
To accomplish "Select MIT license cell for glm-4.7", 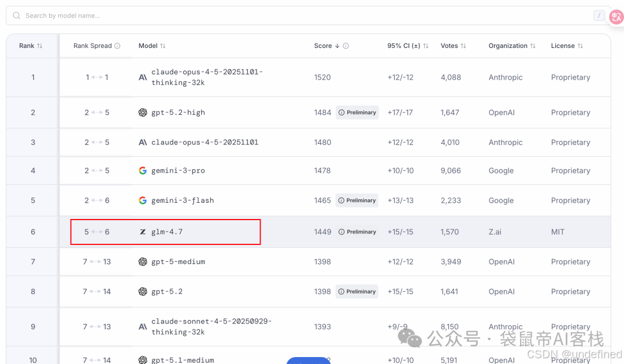I will click(x=558, y=232).
